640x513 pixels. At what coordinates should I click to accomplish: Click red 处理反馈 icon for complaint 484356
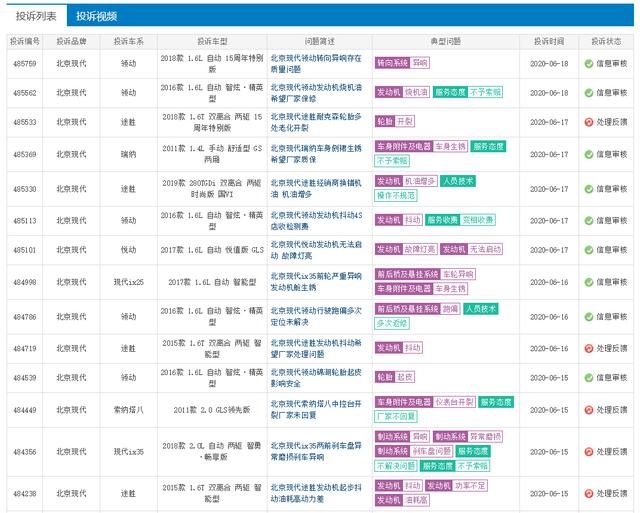589,452
